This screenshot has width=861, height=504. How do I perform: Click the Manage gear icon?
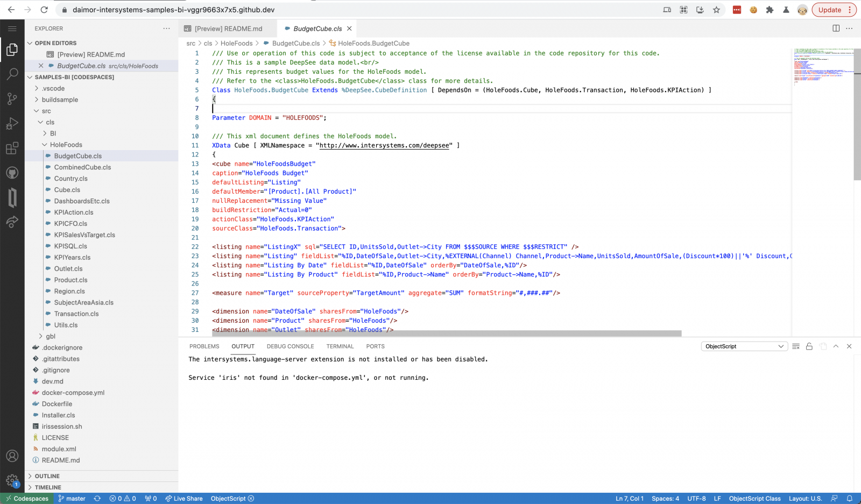12,480
